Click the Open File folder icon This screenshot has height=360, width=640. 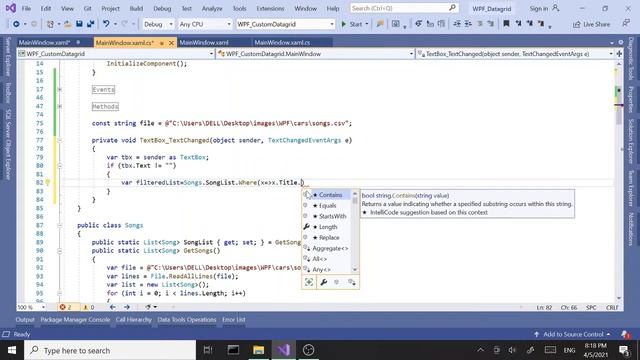[68, 24]
